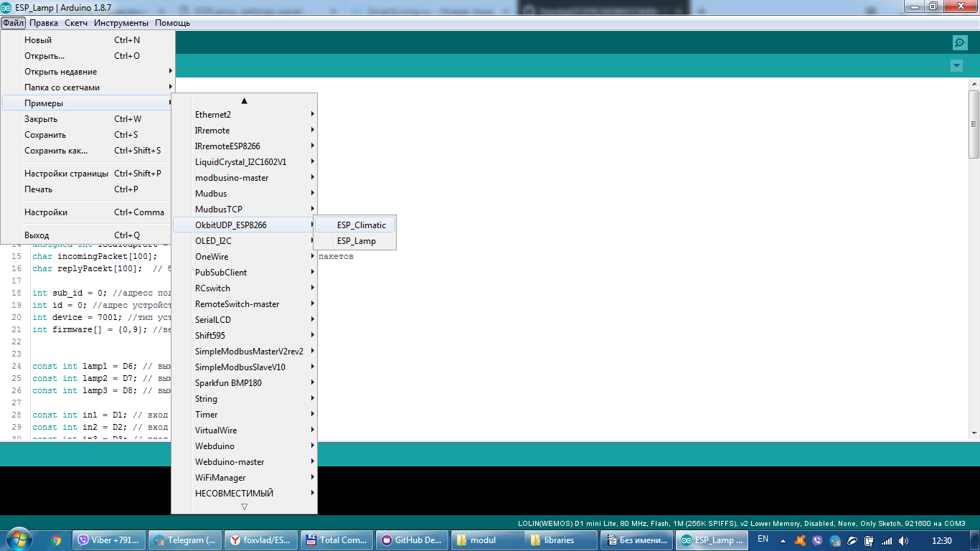Expand modbusino-master examples
This screenshot has width=980, height=551.
coord(244,178)
